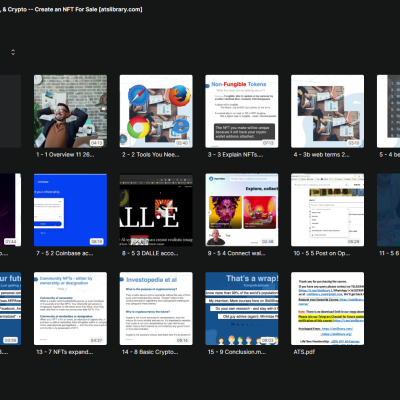Click the folder title 'Create an NFT For Sale'
Screen dimensions: 400x400
[x=66, y=9]
